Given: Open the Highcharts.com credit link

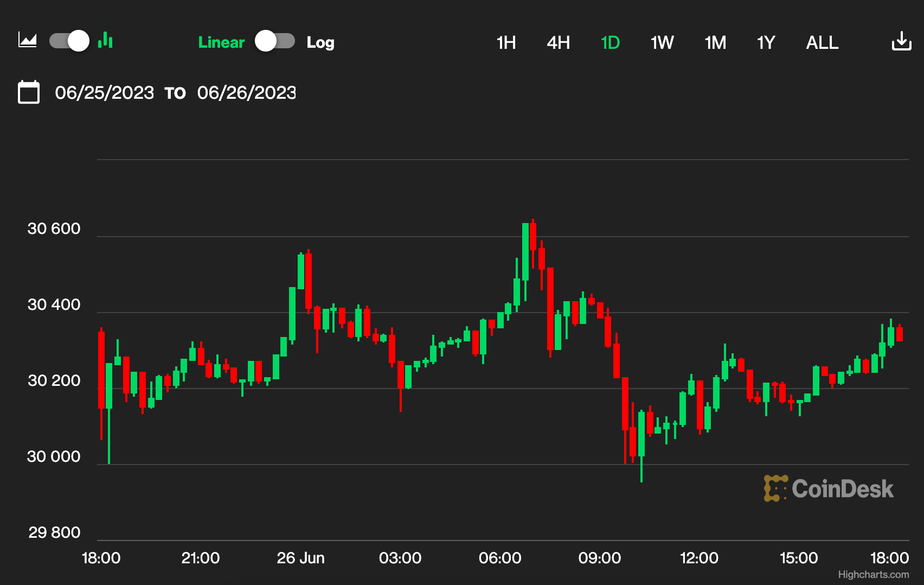Looking at the screenshot, I should (873, 574).
